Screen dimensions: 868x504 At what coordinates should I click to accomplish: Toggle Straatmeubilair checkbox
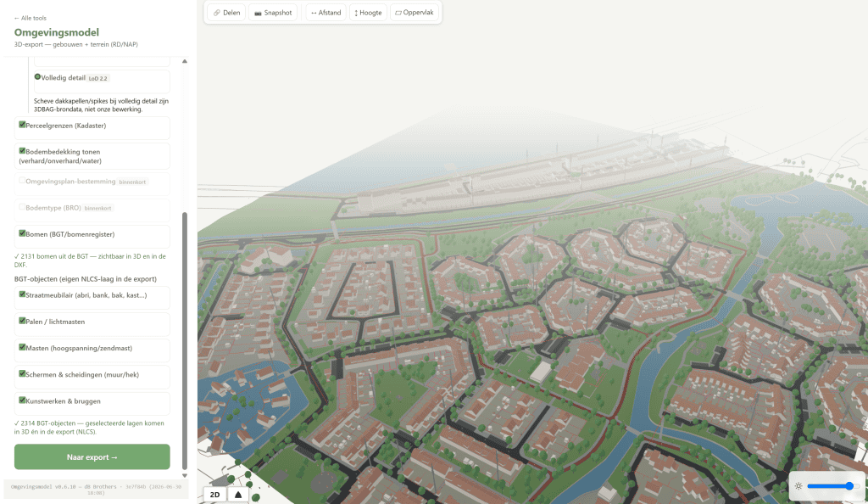[x=22, y=294]
